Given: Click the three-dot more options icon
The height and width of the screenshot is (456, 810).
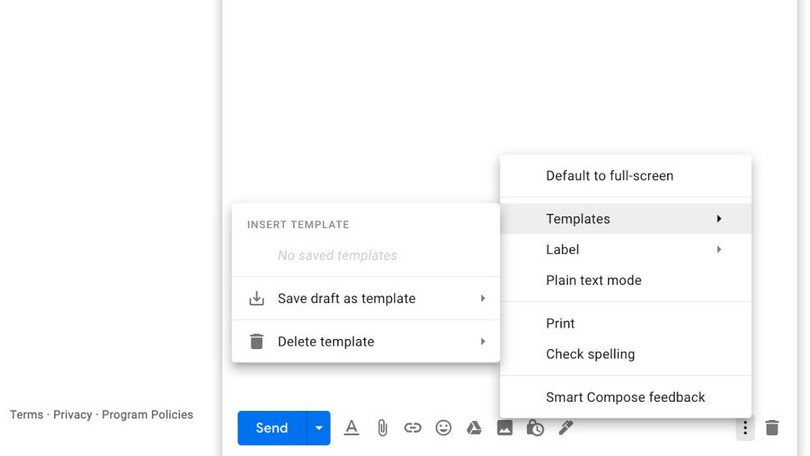Looking at the screenshot, I should tap(744, 428).
